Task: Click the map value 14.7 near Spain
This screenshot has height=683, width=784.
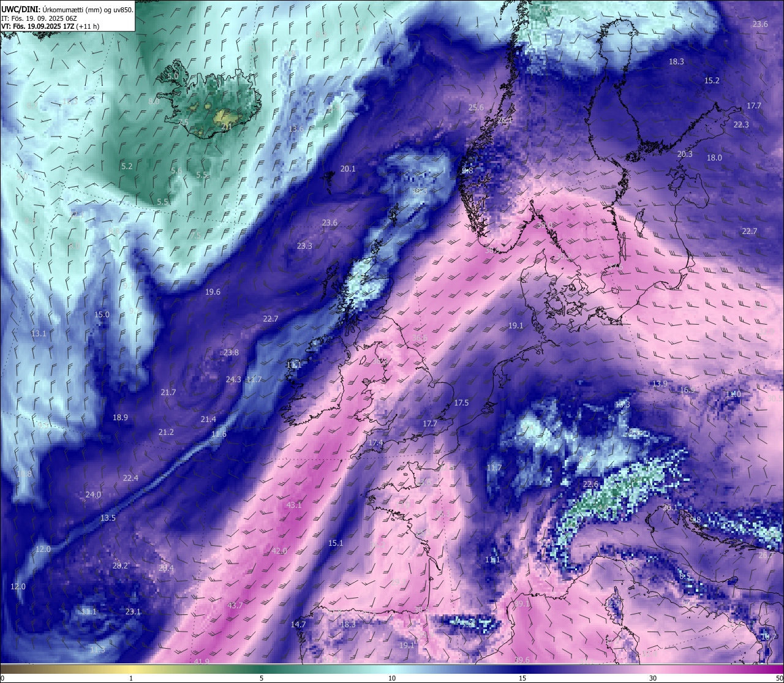Action: [298, 625]
